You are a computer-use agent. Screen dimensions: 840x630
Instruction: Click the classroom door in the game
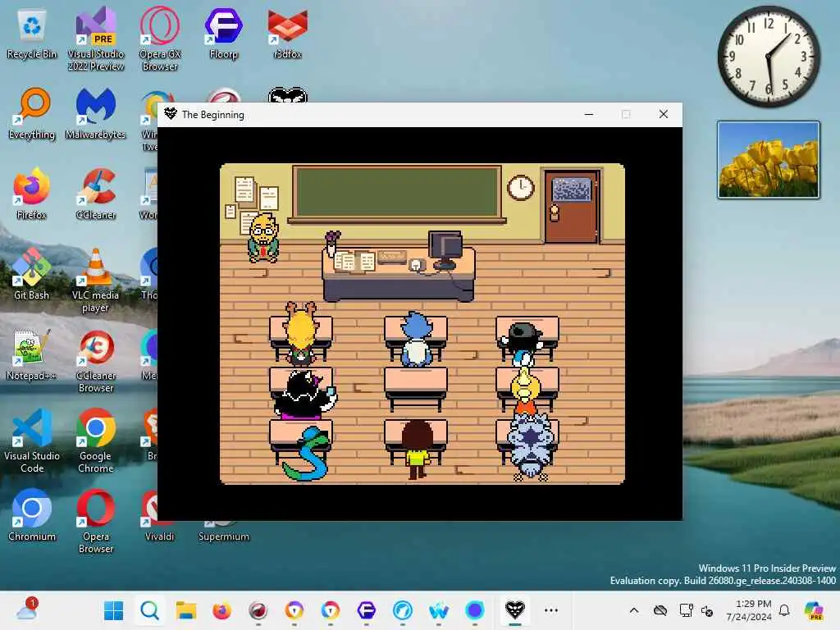click(x=572, y=206)
